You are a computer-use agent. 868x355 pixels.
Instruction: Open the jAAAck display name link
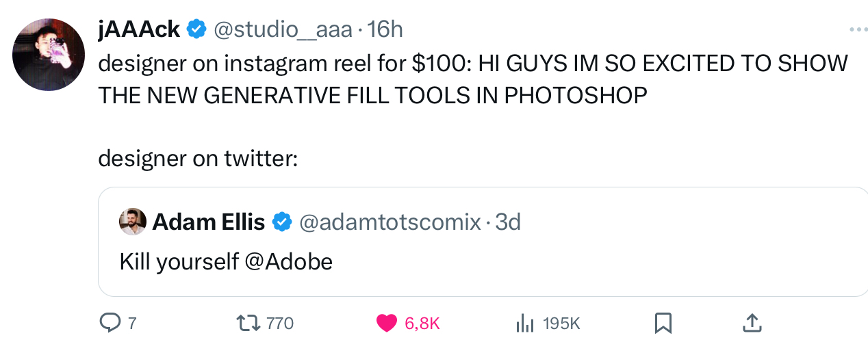139,29
